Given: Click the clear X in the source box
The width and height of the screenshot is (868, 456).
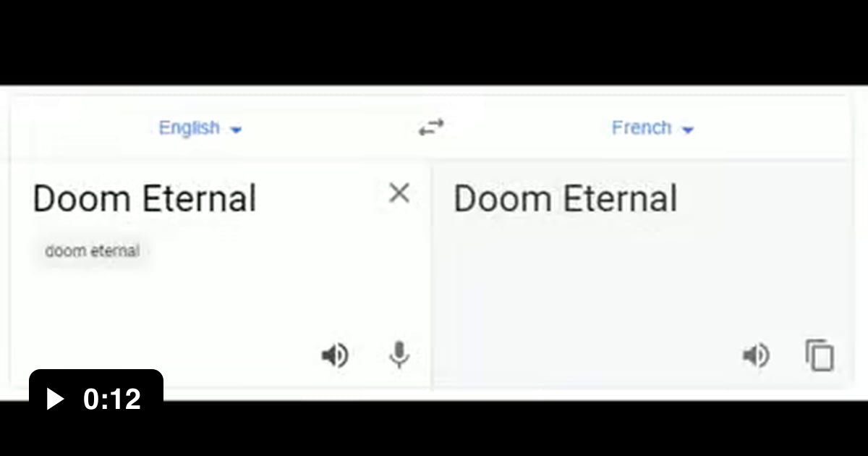Looking at the screenshot, I should pyautogui.click(x=399, y=193).
